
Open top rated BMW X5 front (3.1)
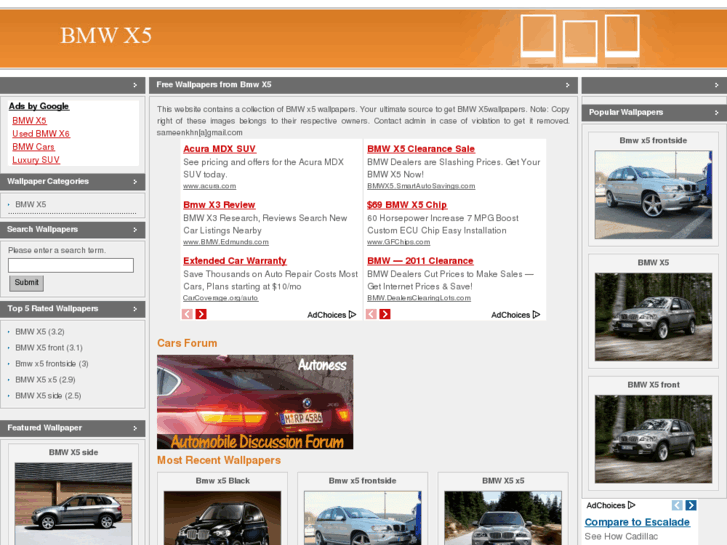click(x=49, y=347)
